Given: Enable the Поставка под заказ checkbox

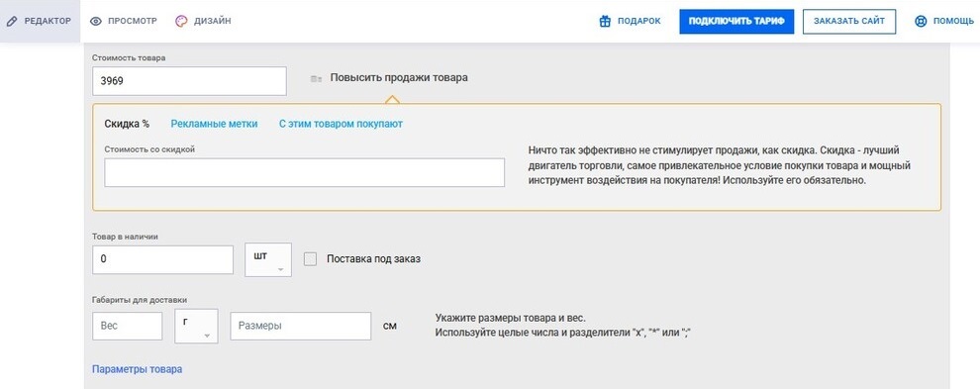Looking at the screenshot, I should (x=311, y=259).
